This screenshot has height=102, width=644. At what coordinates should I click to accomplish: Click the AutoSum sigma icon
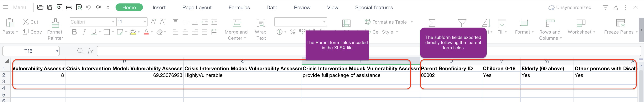tap(432, 23)
